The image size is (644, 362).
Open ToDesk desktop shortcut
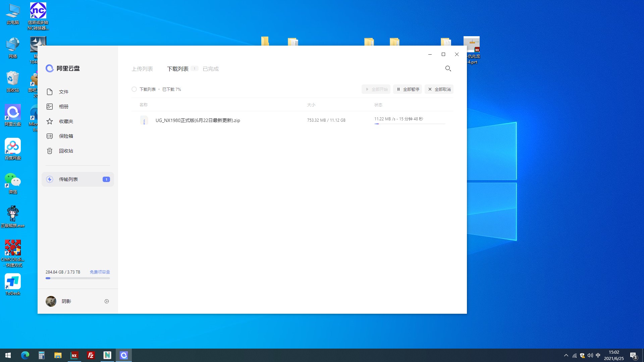[x=13, y=285]
